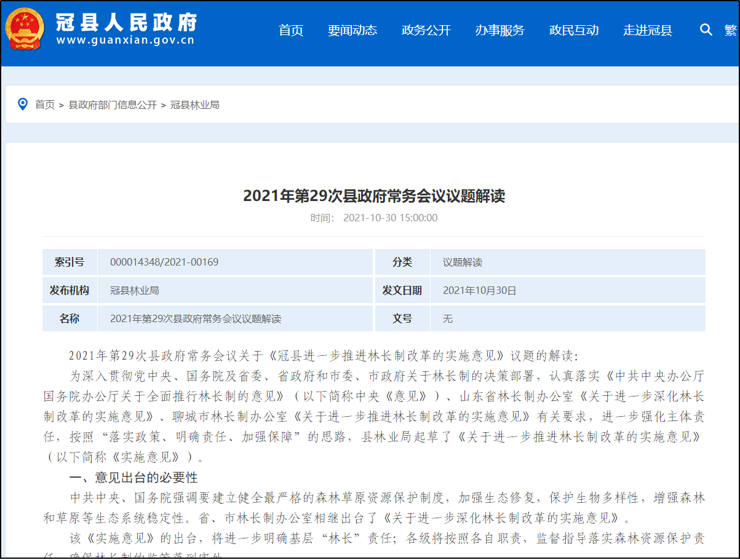Open 冠县林业局 breadcrumb link
The height and width of the screenshot is (560, 740).
194,105
